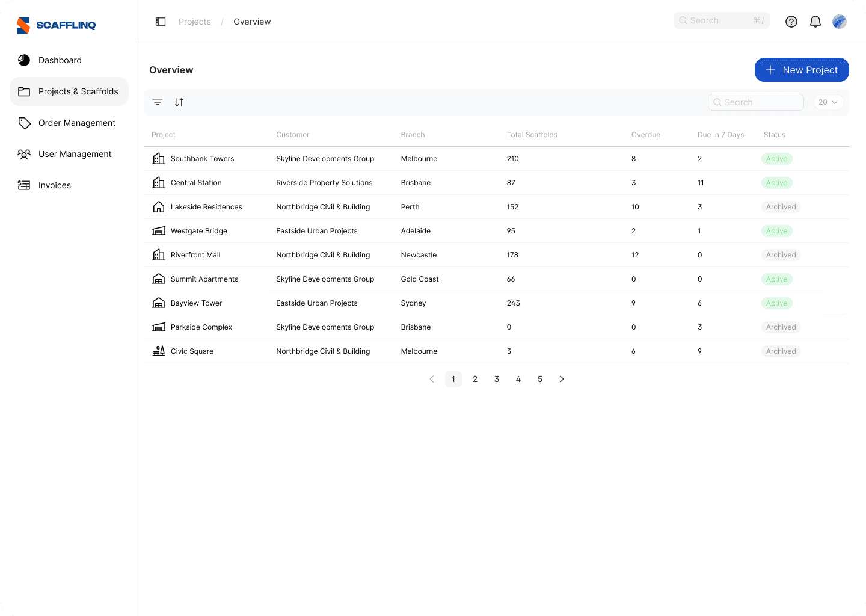The width and height of the screenshot is (866, 616).
Task: Open User Management section
Action: point(69,154)
